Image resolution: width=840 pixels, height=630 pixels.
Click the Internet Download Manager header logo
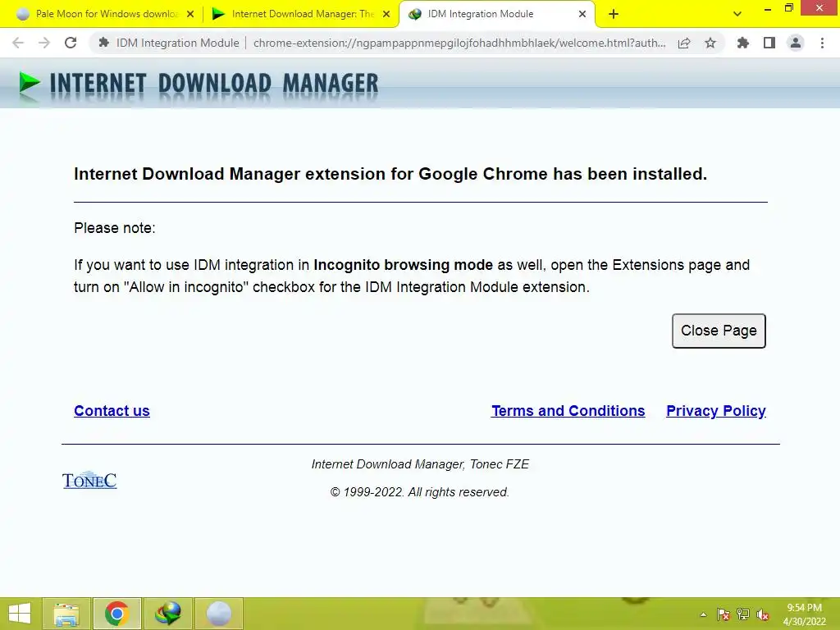199,85
